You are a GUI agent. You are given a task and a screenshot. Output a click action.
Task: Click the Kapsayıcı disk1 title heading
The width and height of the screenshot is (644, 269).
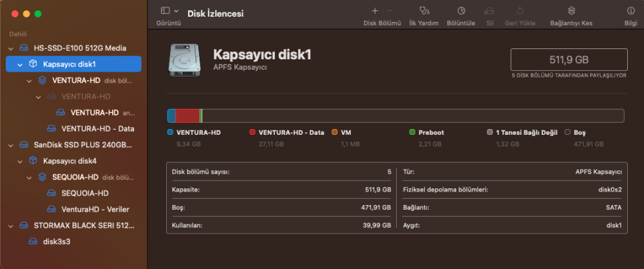pos(262,55)
